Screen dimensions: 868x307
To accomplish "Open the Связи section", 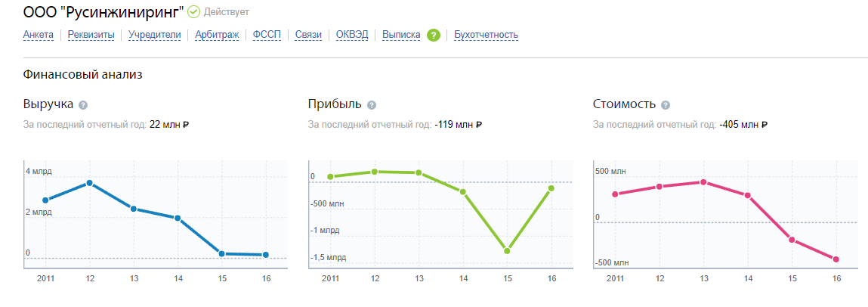I will pos(308,35).
